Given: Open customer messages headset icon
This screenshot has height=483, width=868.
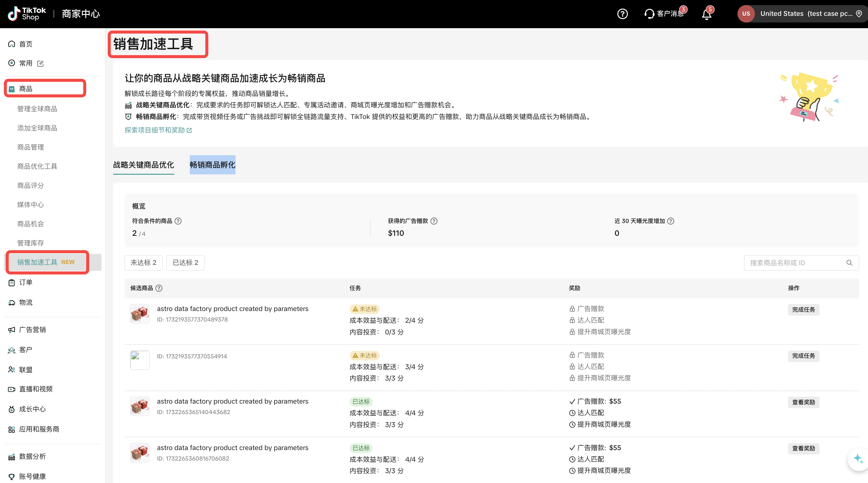Looking at the screenshot, I should point(649,14).
